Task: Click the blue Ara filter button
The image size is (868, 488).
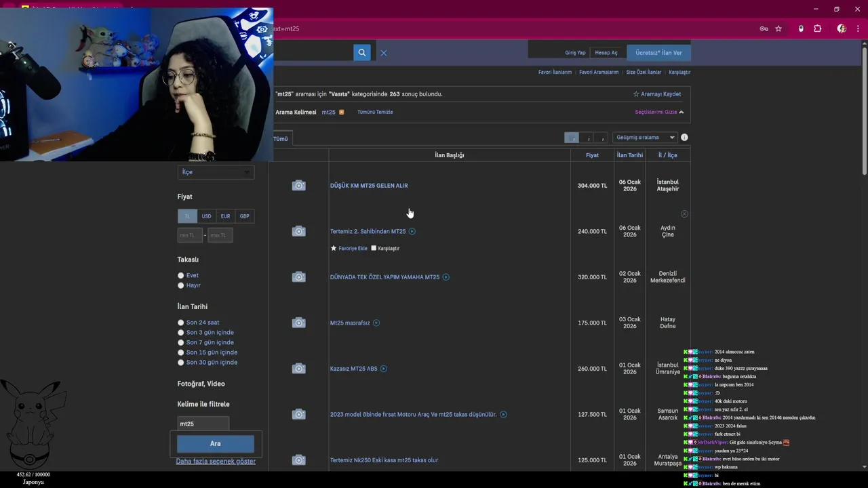Action: (x=216, y=444)
